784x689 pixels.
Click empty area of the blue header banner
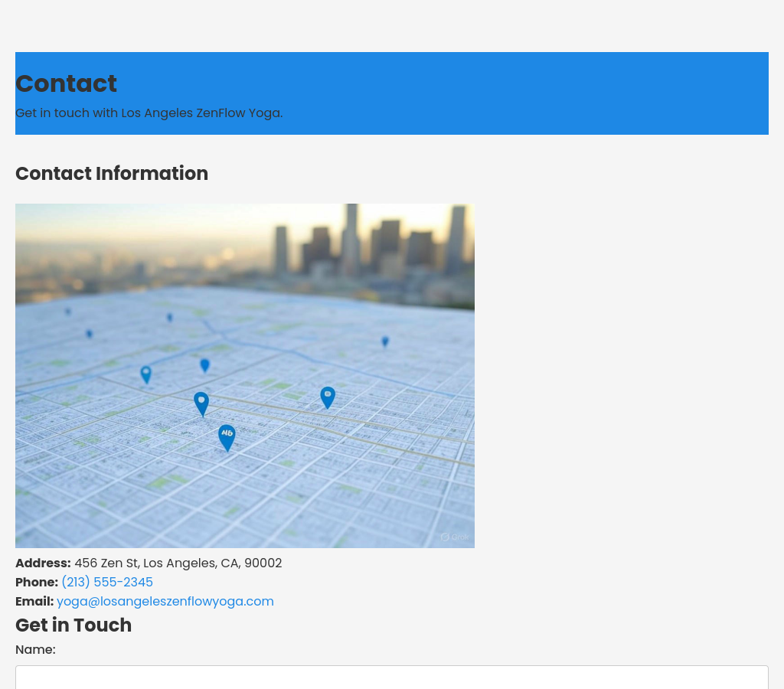(536, 92)
